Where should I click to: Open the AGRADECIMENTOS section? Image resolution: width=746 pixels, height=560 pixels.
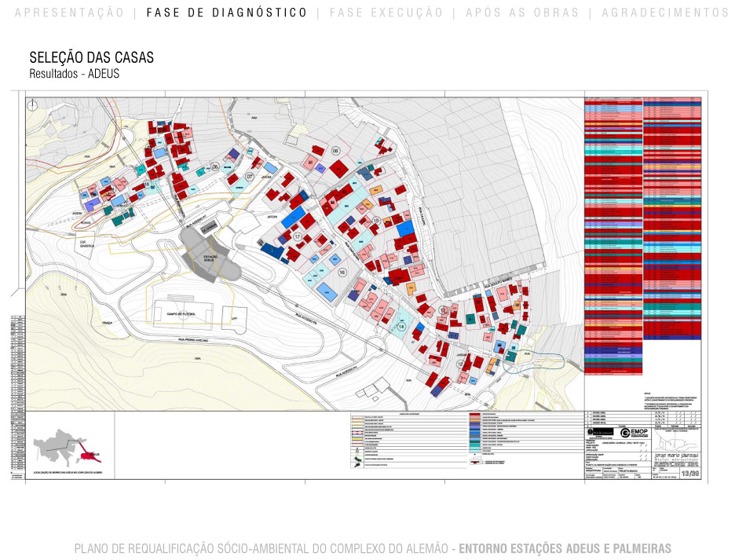tap(665, 13)
